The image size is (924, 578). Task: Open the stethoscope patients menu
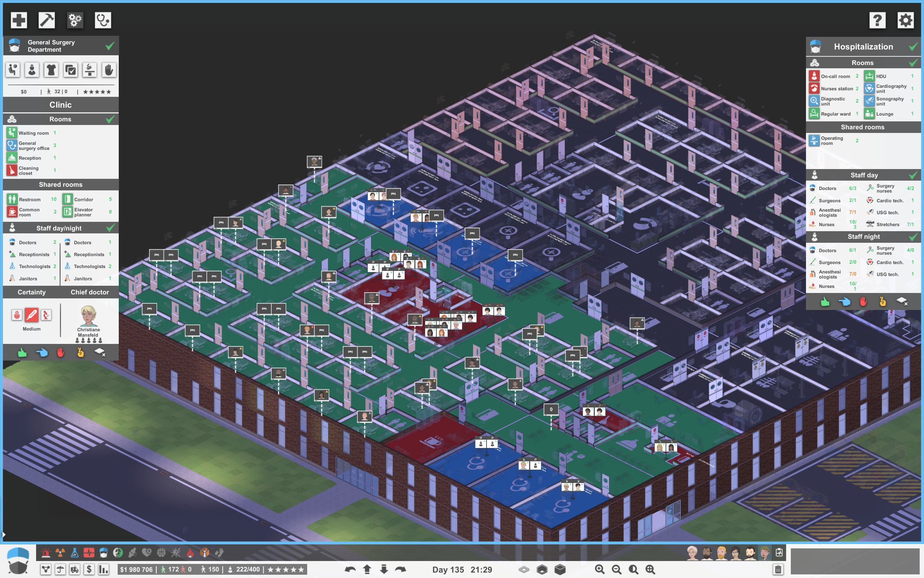point(103,20)
